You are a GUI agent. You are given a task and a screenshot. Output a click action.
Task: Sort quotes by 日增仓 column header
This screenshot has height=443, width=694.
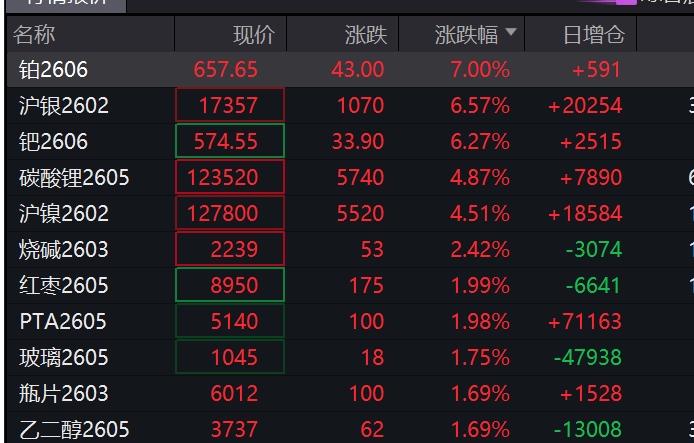[x=593, y=36]
